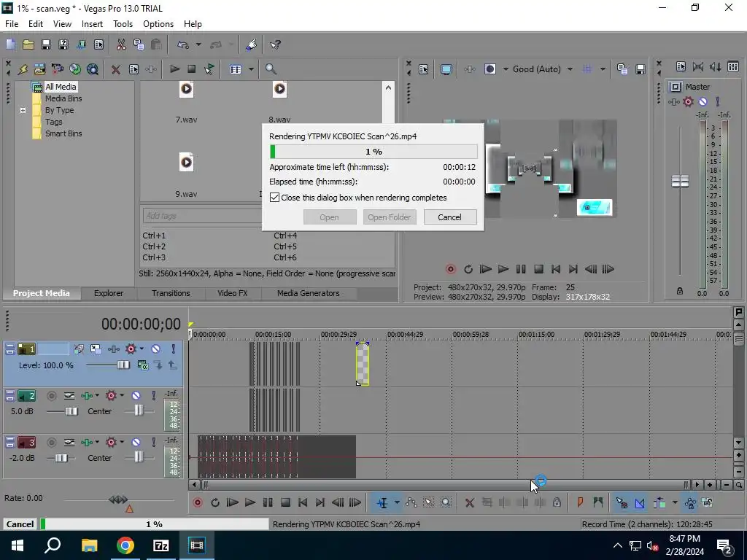
Task: Open the preview overlays grid dropdown arrow
Action: point(603,69)
